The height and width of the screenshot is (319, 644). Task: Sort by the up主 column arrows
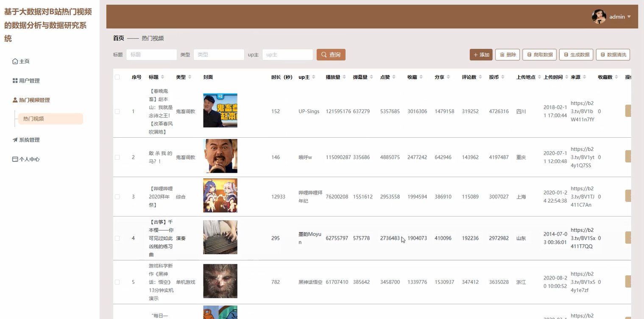(314, 77)
